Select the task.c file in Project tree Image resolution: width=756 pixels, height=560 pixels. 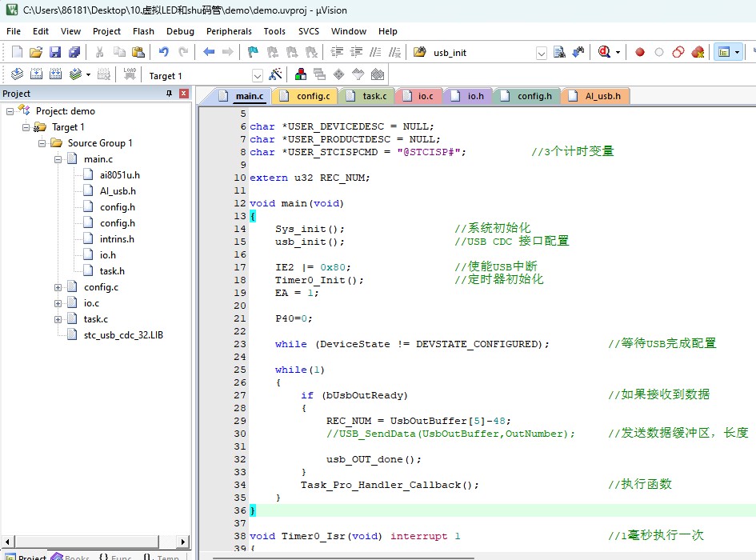(x=96, y=319)
